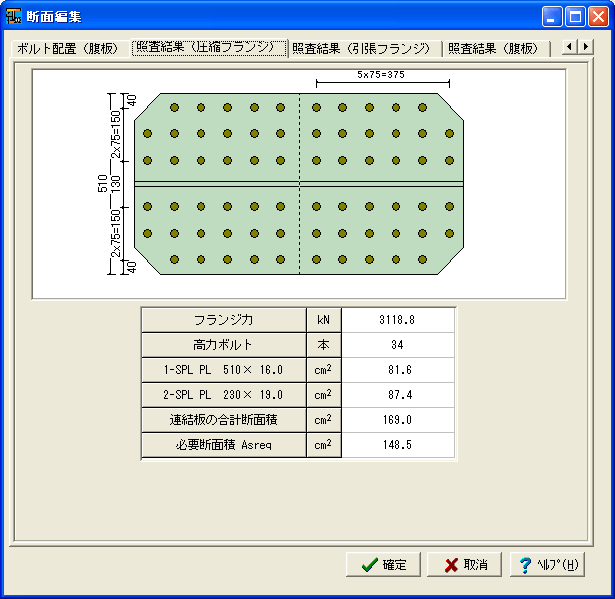Screen dimensions: 615x599
Task: Select the required area value 148.5
Action: (x=398, y=445)
